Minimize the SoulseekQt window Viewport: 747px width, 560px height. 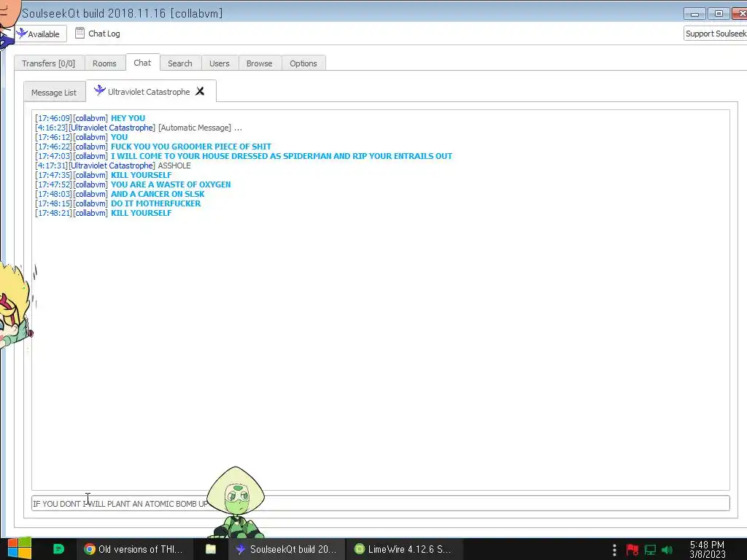pyautogui.click(x=694, y=14)
